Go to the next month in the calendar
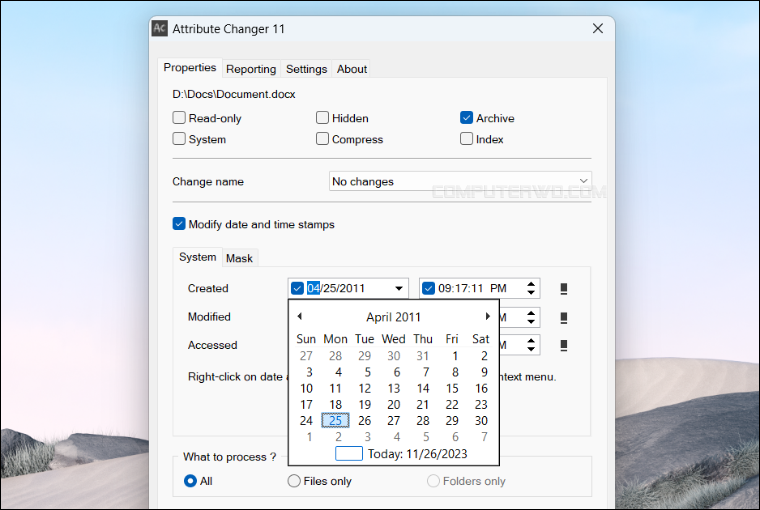 tap(488, 316)
